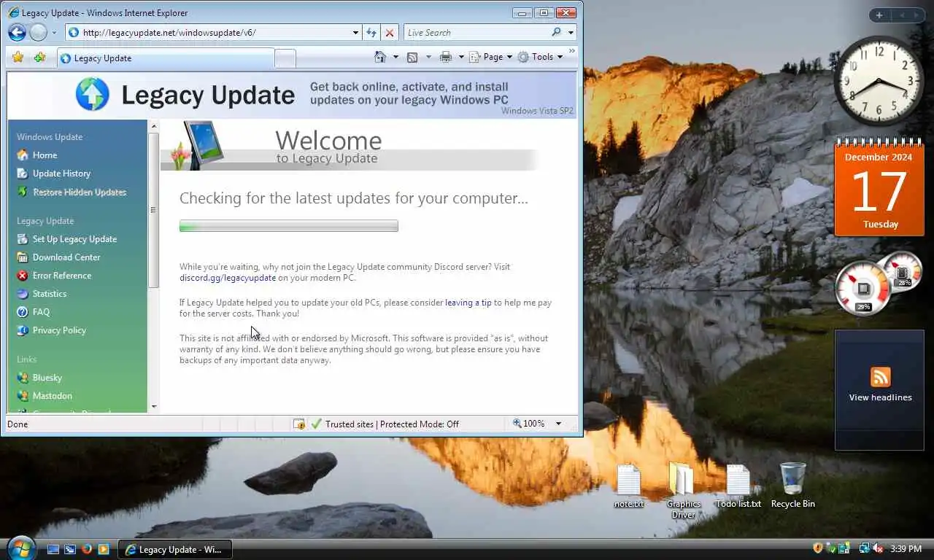Click the Live Search magnifier icon
This screenshot has width=934, height=560.
pos(557,32)
